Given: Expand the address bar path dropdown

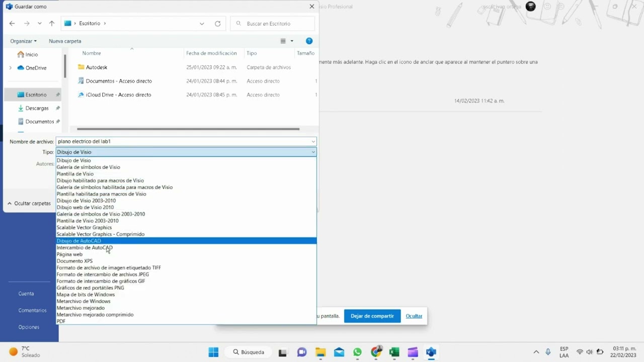Looking at the screenshot, I should 202,24.
